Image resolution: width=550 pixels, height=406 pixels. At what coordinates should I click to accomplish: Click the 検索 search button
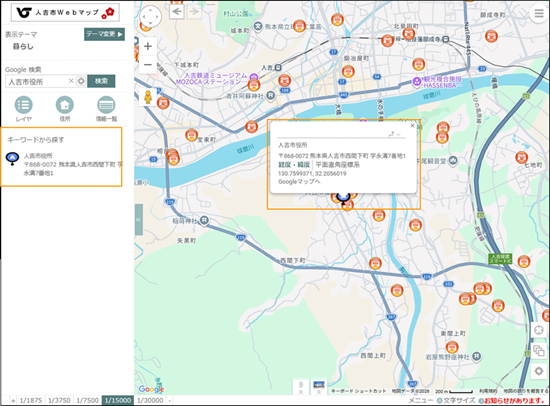tap(101, 81)
